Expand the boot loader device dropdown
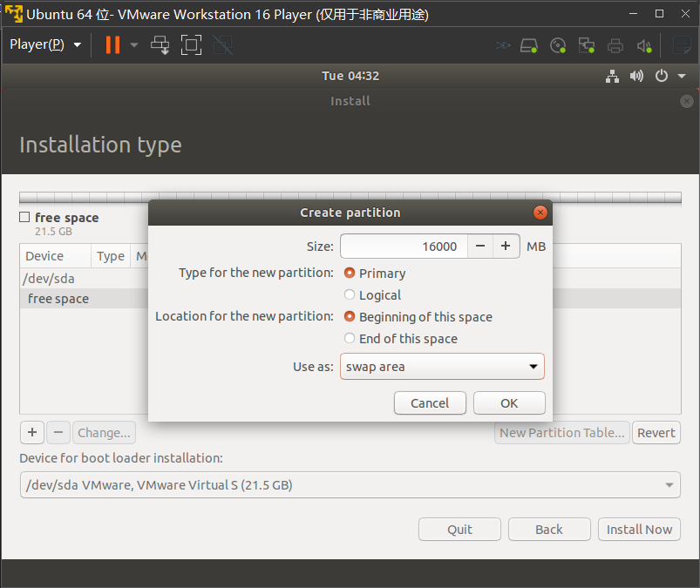Image resolution: width=700 pixels, height=588 pixels. click(350, 485)
